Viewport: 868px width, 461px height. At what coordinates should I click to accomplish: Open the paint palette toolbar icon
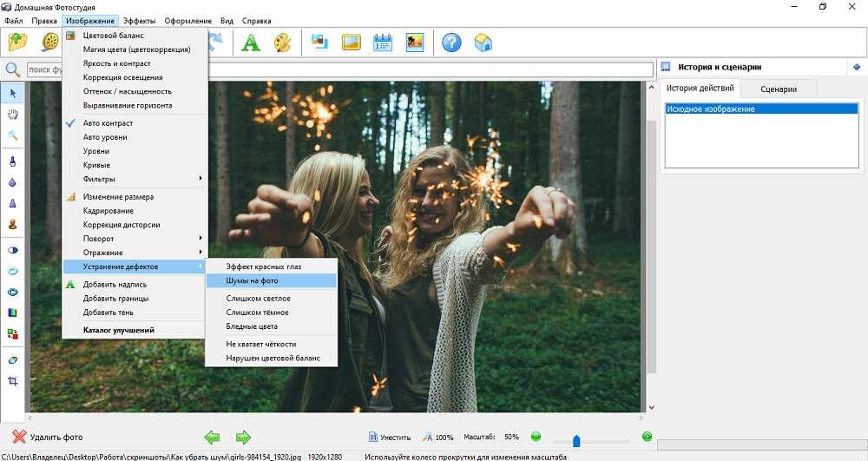pyautogui.click(x=281, y=42)
